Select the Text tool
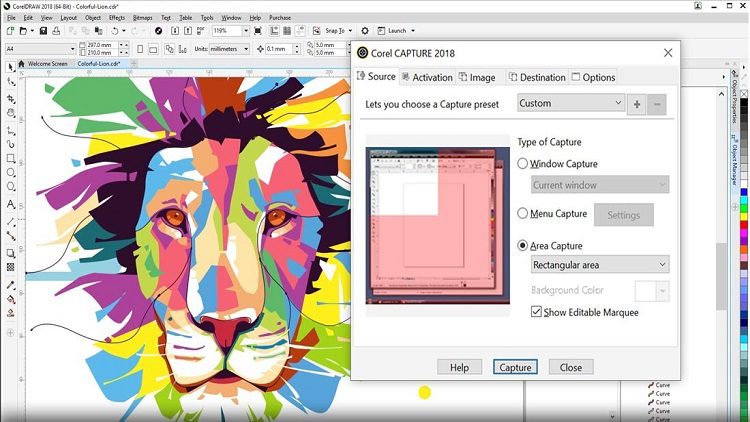The width and height of the screenshot is (750, 422). pos(11,204)
